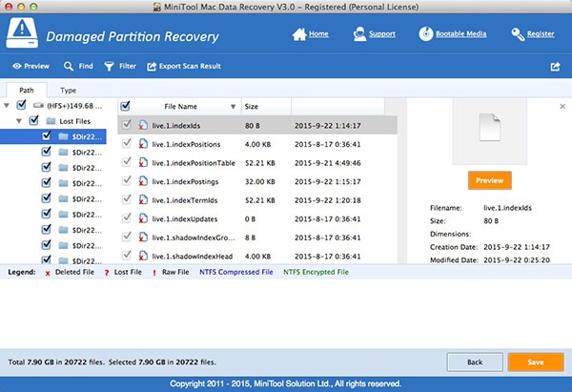
Task: Click the share icon at toolbar right
Action: pos(555,67)
